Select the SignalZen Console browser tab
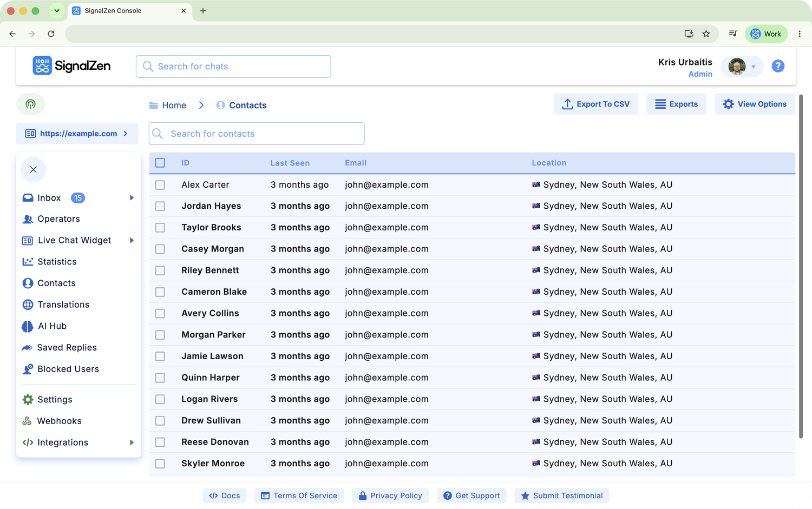Screen dimensions: 812x509 click(x=130, y=11)
